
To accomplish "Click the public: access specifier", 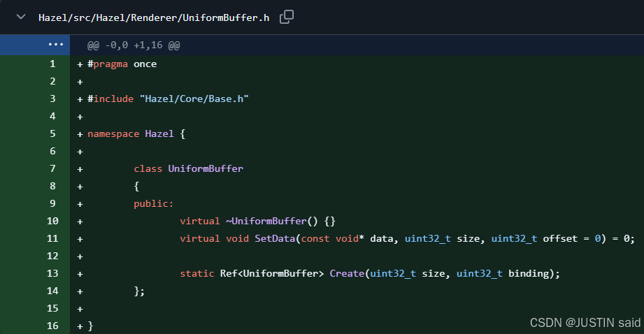I will click(x=153, y=203).
